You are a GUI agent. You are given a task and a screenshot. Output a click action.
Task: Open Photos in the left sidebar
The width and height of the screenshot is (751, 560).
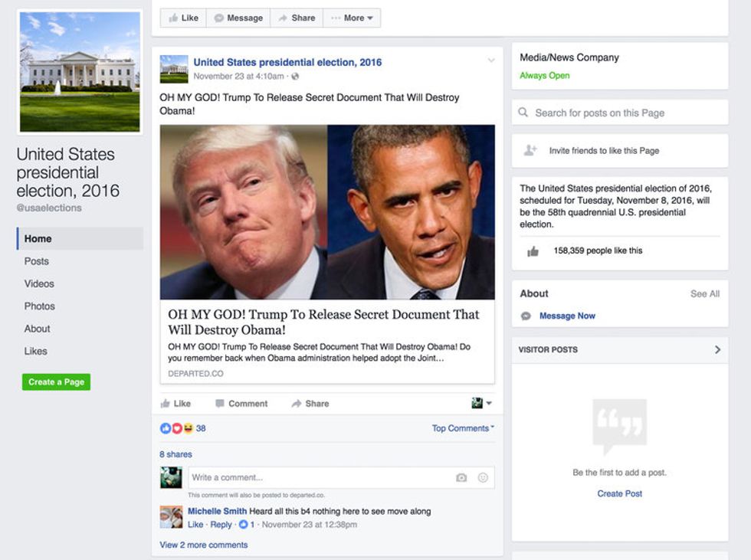(40, 306)
